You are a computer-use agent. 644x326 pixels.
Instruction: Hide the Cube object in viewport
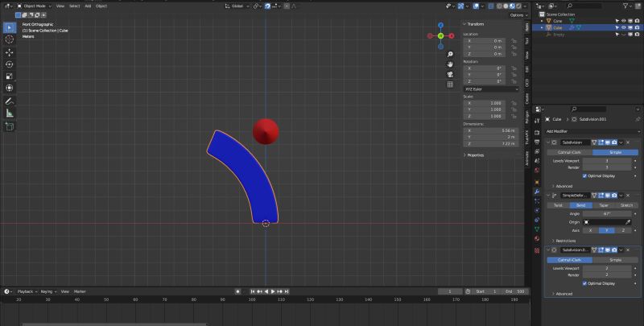click(623, 27)
